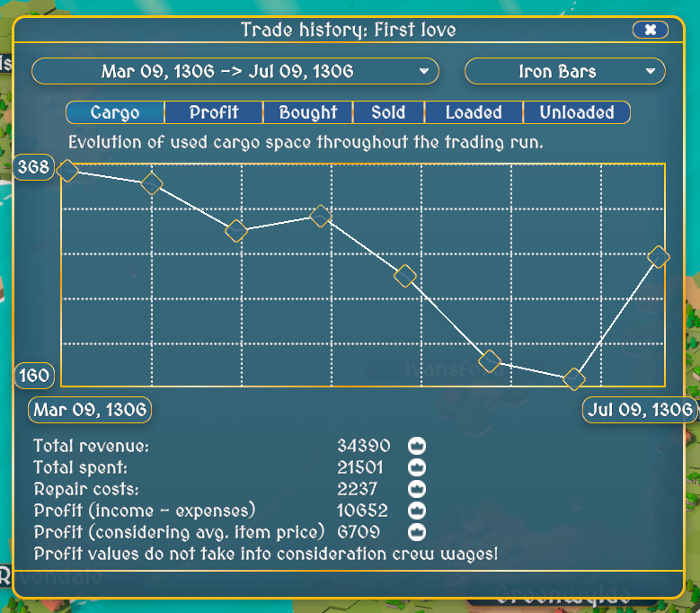The height and width of the screenshot is (613, 700).
Task: Click the Mar 09, 1306 start date label
Action: point(90,411)
